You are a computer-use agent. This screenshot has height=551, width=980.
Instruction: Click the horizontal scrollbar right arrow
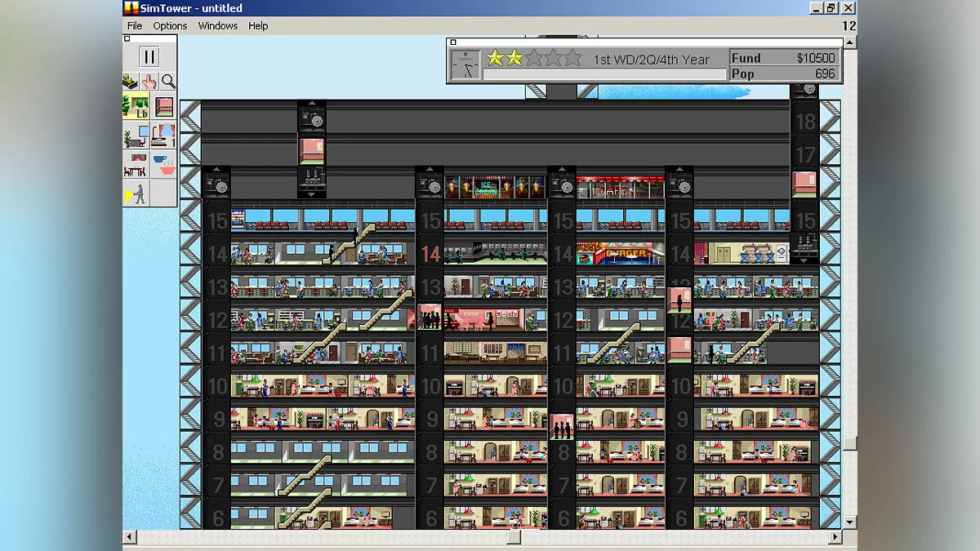(835, 536)
